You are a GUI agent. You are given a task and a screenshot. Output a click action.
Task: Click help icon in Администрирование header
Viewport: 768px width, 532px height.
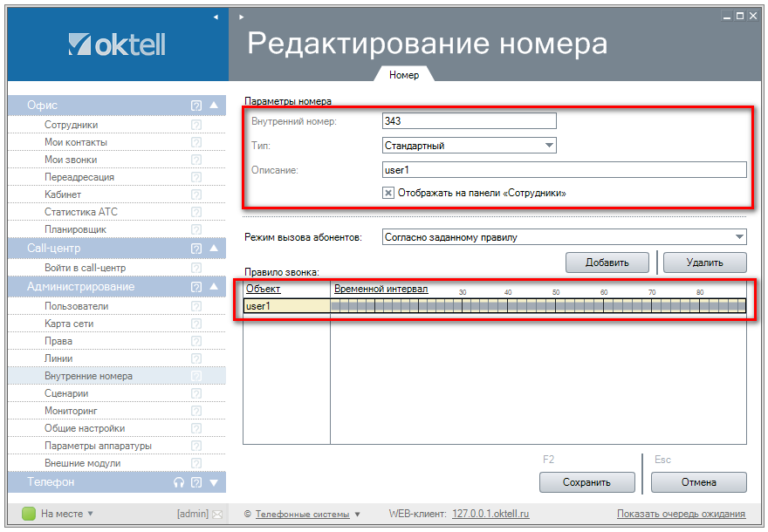[x=196, y=287]
